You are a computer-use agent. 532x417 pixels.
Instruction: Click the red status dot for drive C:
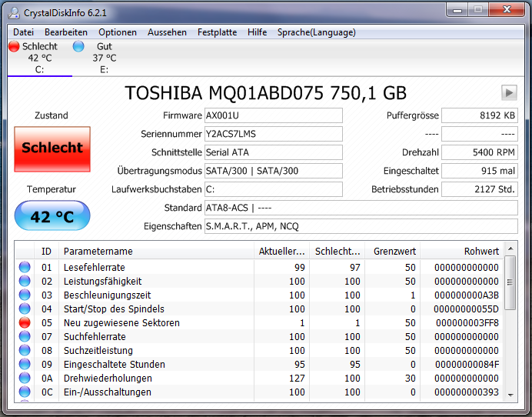[x=14, y=46]
